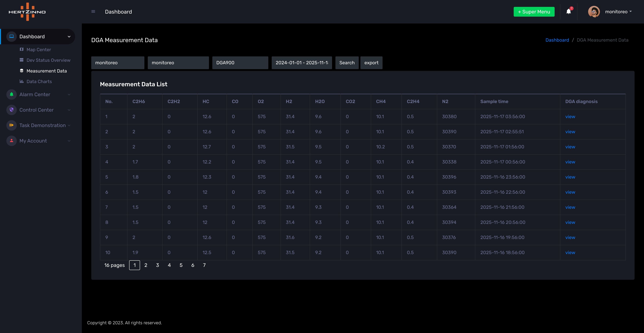Click the Dashboard breadcrumb link
This screenshot has width=644, height=333.
tap(557, 40)
